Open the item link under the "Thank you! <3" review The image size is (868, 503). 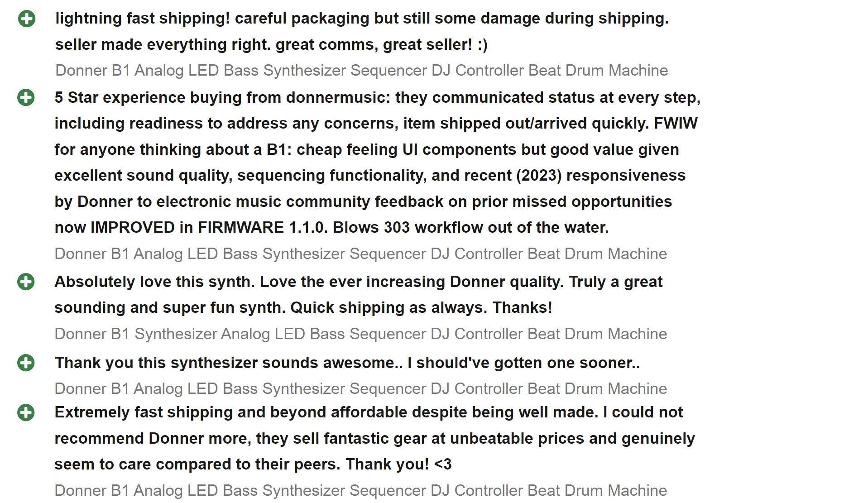360,491
